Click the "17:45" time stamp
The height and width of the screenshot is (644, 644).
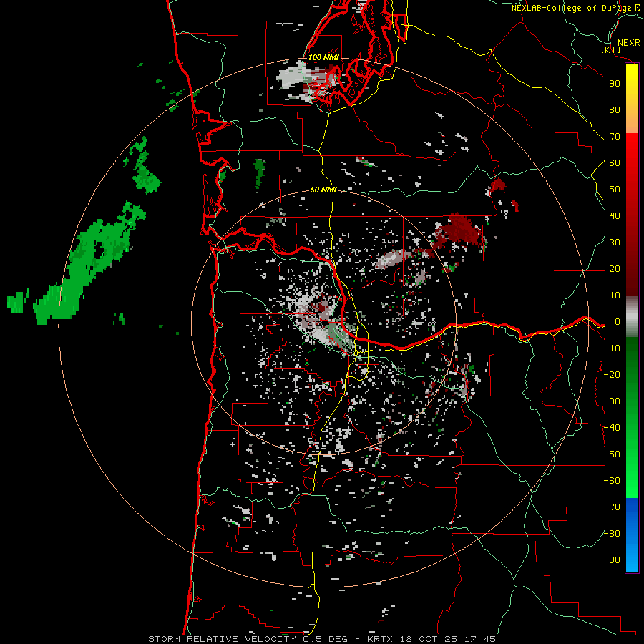(480, 639)
